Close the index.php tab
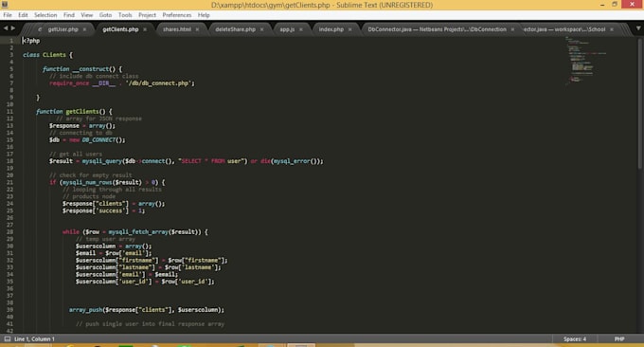Screen dimensions: 644x347 [349, 29]
